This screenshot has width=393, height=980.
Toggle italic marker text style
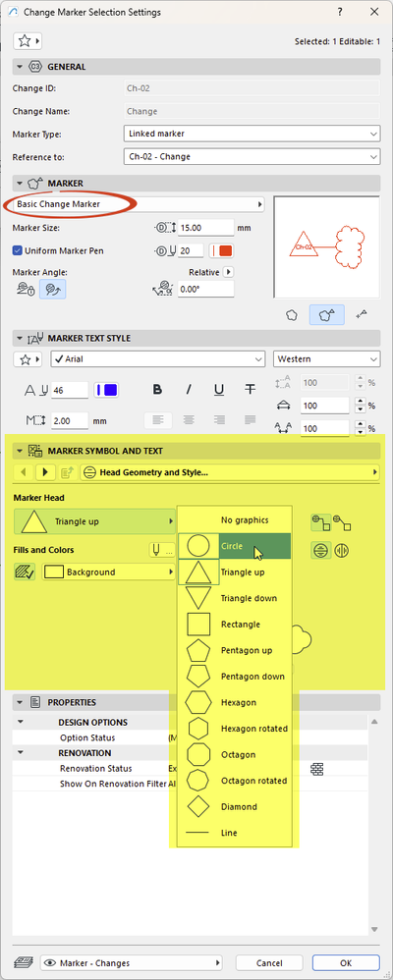click(189, 390)
